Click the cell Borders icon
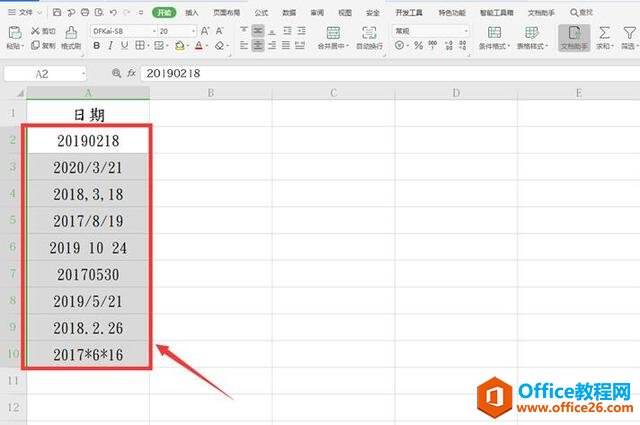The image size is (640, 425). [x=140, y=45]
